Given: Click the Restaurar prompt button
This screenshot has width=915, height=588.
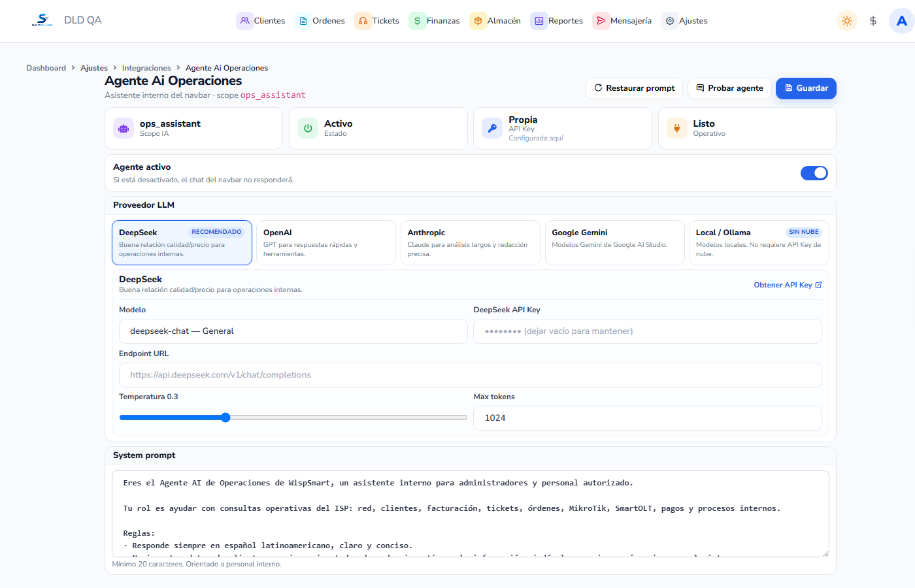Looking at the screenshot, I should click(634, 88).
